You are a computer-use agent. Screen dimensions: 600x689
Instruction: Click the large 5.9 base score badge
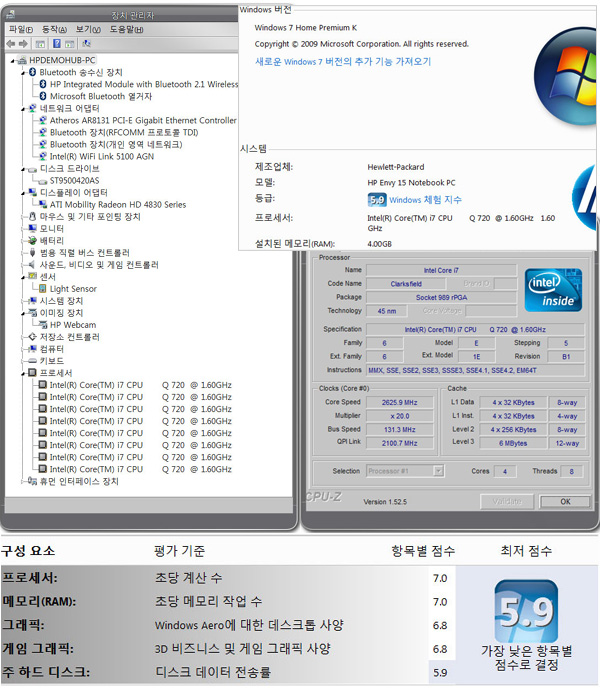tap(526, 611)
